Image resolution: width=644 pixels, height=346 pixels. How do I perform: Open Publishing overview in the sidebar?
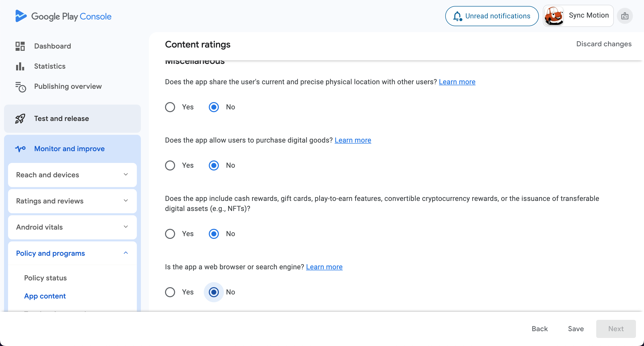(x=68, y=86)
